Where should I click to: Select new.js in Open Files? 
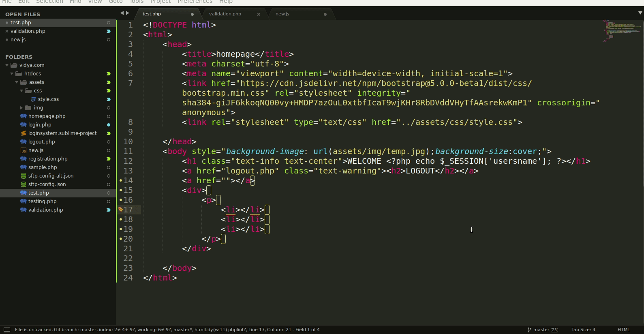(58, 40)
